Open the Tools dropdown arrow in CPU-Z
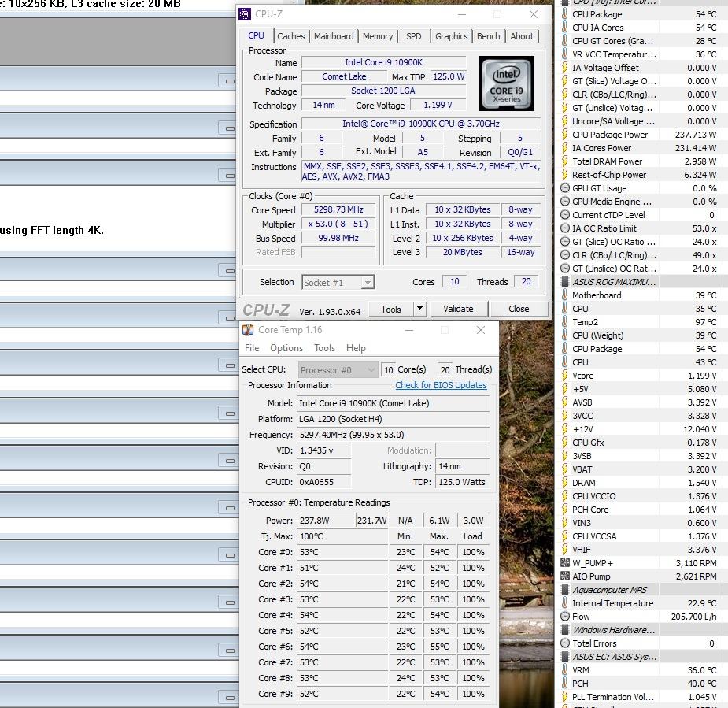The image size is (728, 708). pyautogui.click(x=419, y=309)
